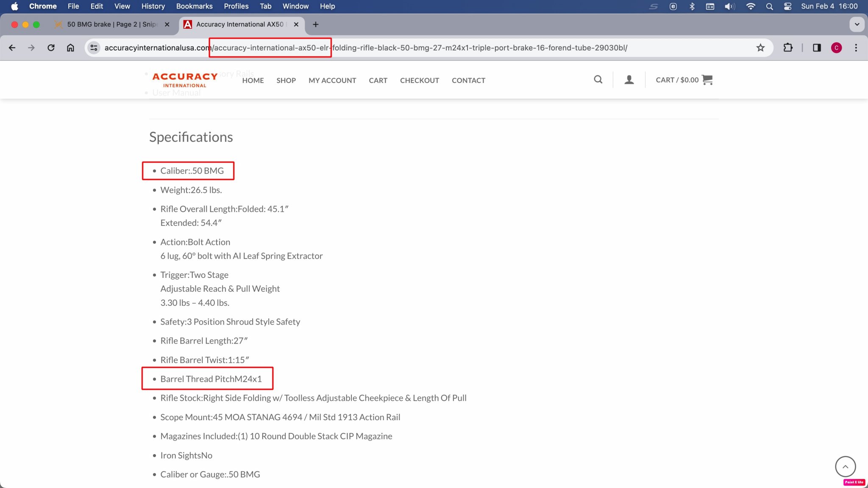Go back with the browser back arrow

[x=12, y=48]
